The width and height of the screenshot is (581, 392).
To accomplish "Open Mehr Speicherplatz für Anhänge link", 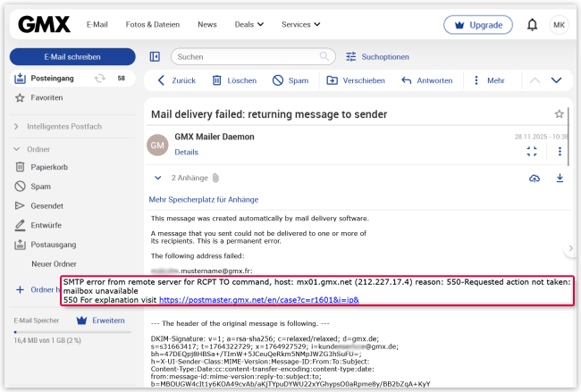I will pos(204,199).
